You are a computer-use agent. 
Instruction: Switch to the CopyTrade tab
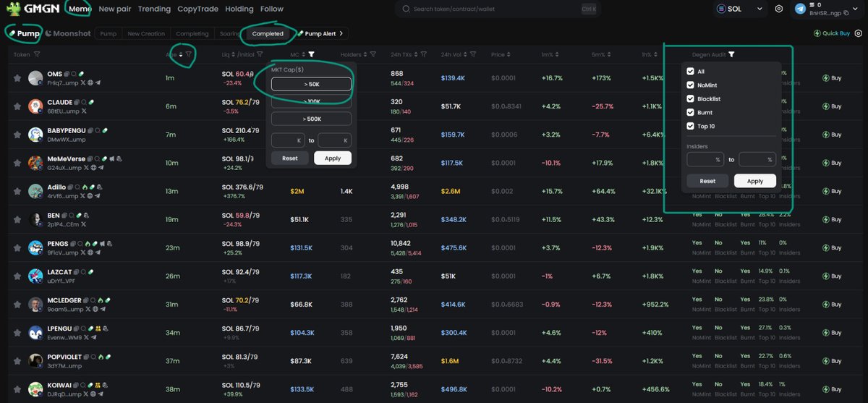197,9
